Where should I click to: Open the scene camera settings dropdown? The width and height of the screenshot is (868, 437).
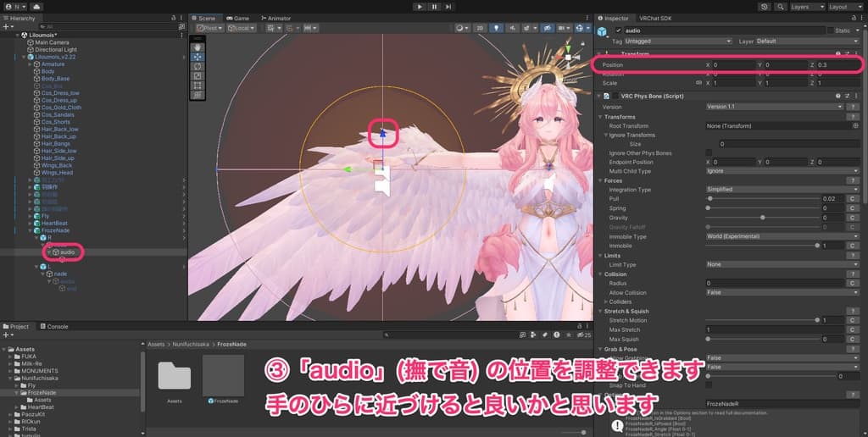pos(564,28)
